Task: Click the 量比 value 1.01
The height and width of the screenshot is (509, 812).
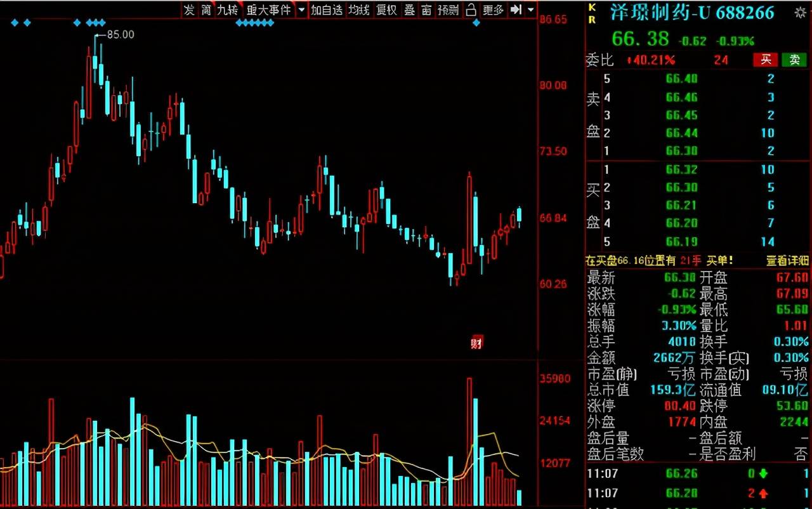Action: (x=796, y=326)
